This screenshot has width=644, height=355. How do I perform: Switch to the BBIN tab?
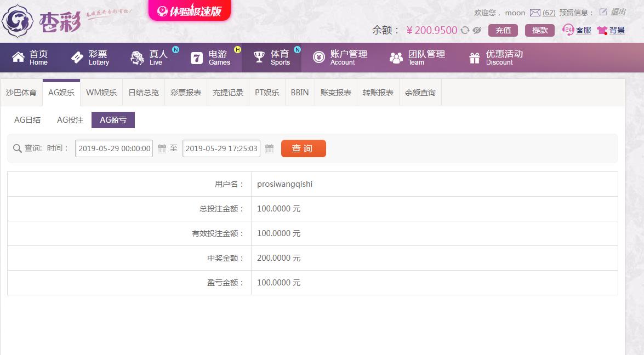300,93
